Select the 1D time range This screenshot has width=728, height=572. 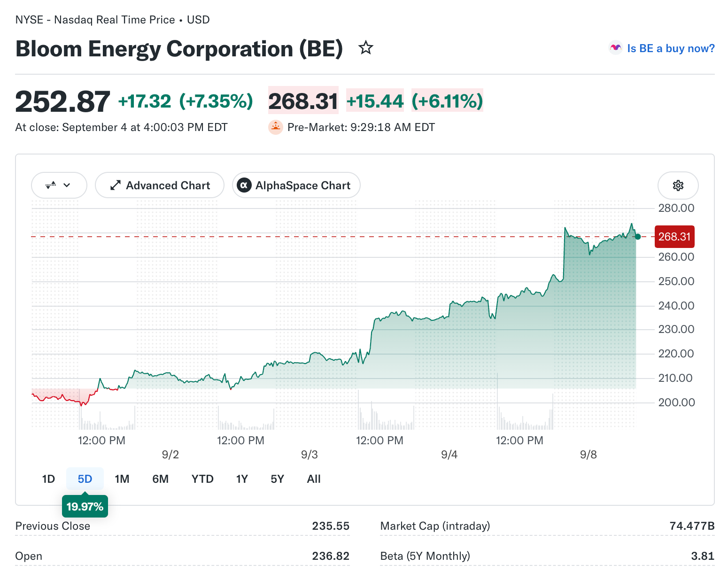tap(48, 479)
